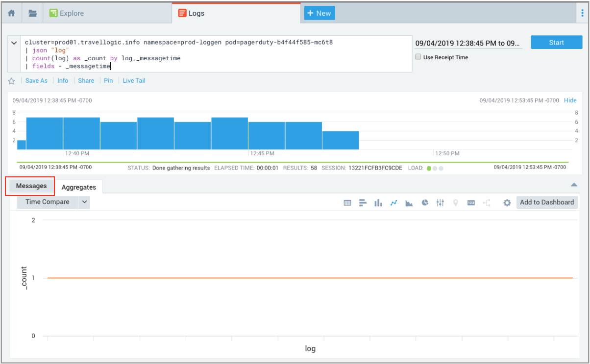
Task: Open chart settings gear
Action: coord(507,203)
